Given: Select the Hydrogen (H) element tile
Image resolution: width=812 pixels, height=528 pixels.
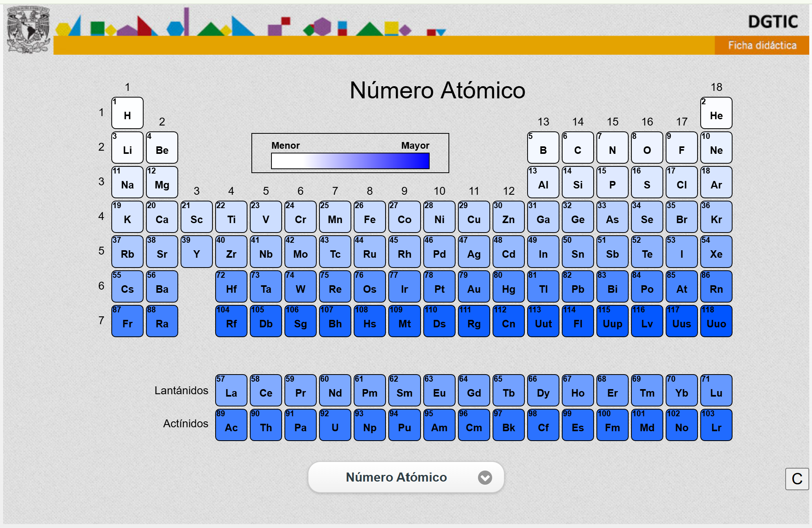Looking at the screenshot, I should tap(127, 113).
